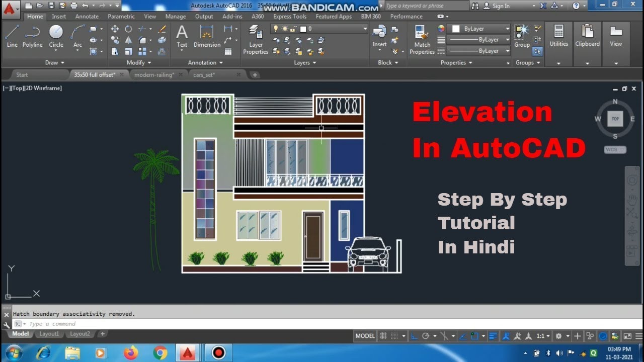Select the Move tool in Modify panel
Screen dimensions: 644x362
point(115,29)
